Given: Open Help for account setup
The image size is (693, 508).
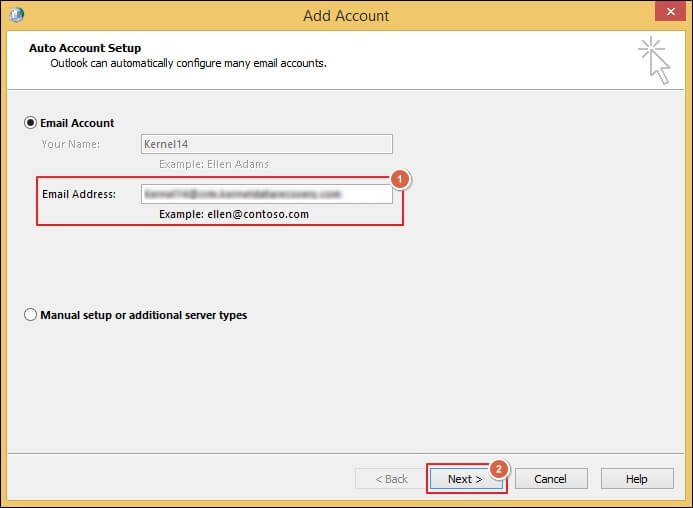Looking at the screenshot, I should click(636, 479).
